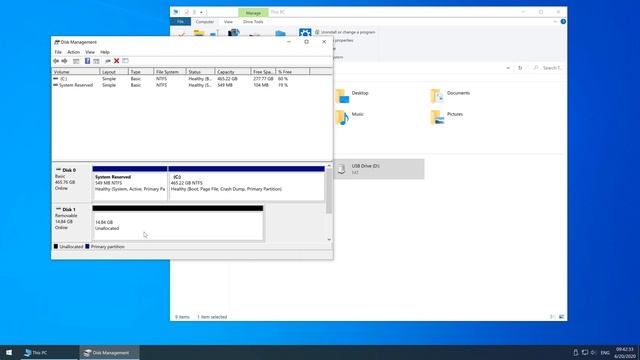
Task: Click the network icon in system tray
Action: (585, 353)
